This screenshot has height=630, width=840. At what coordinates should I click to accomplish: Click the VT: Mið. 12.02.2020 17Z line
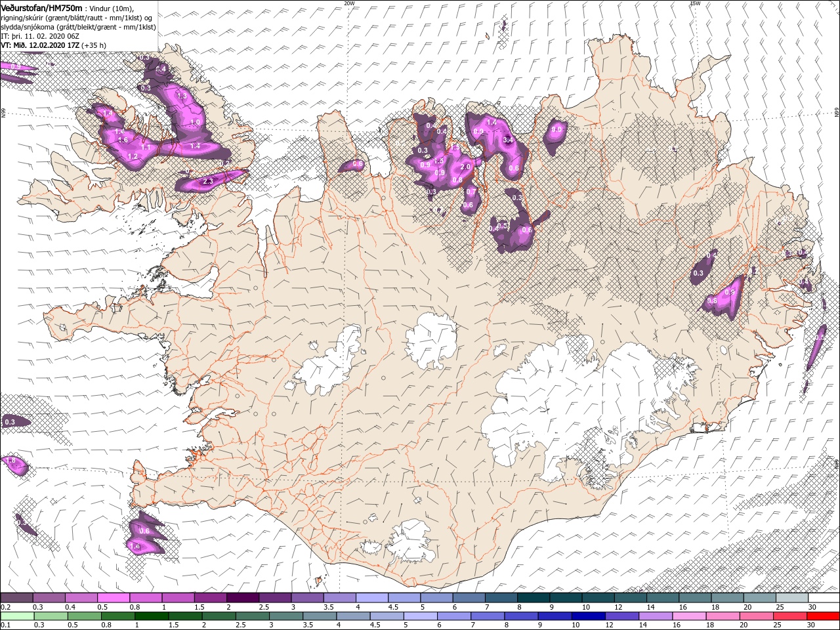[x=40, y=45]
